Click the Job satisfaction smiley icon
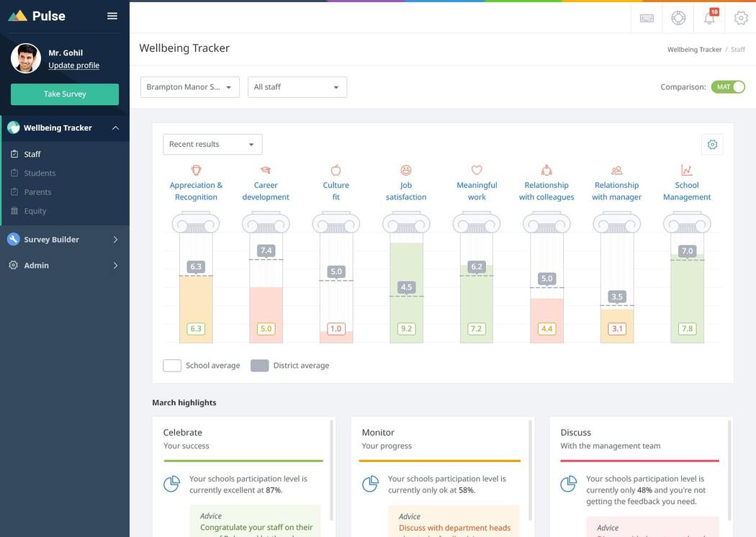Viewport: 756px width, 537px height. [406, 170]
